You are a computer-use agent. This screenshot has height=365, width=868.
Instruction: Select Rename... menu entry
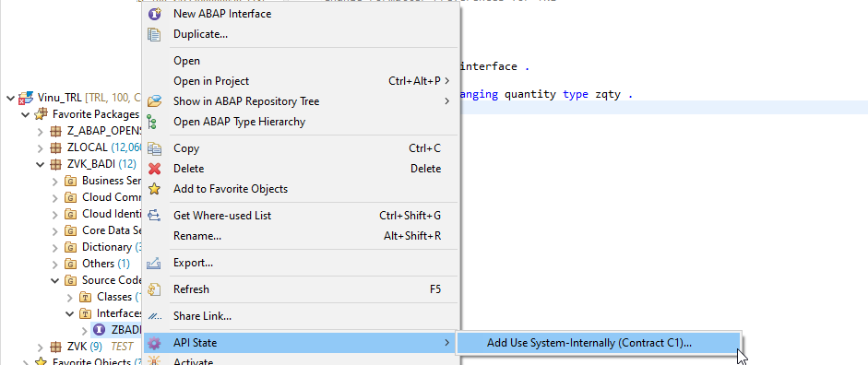tap(301, 236)
